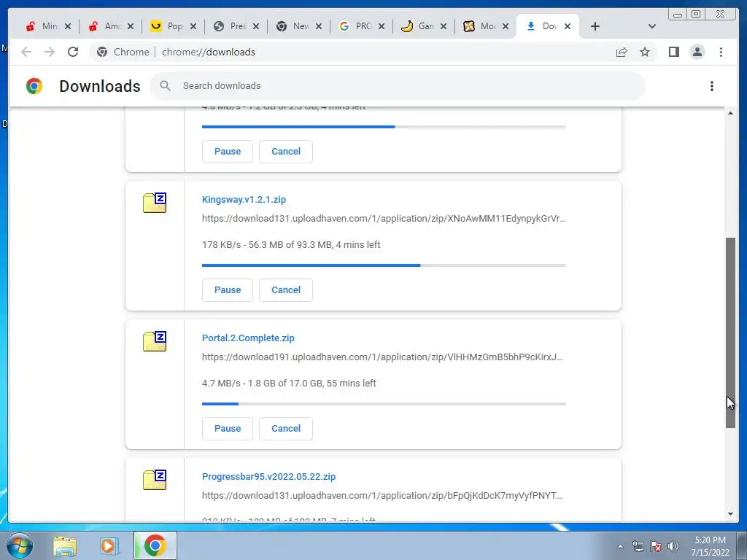Click the Chrome taskbar button

(155, 545)
